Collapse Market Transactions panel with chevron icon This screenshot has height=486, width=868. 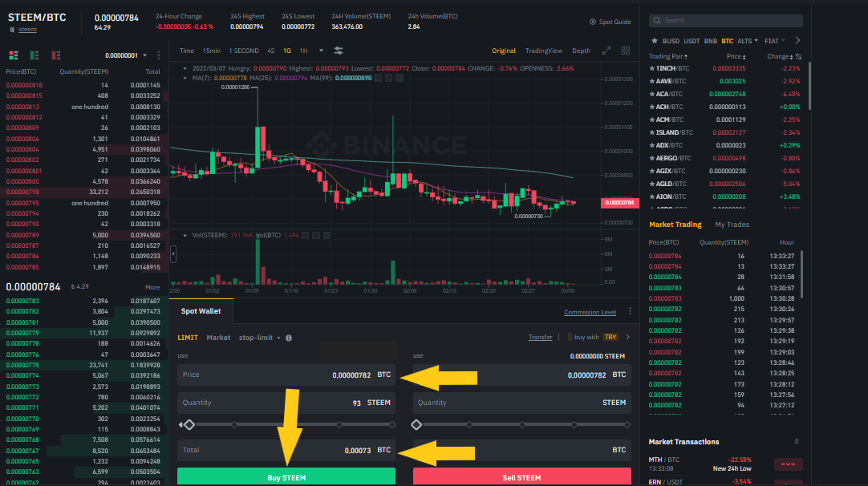click(x=797, y=441)
